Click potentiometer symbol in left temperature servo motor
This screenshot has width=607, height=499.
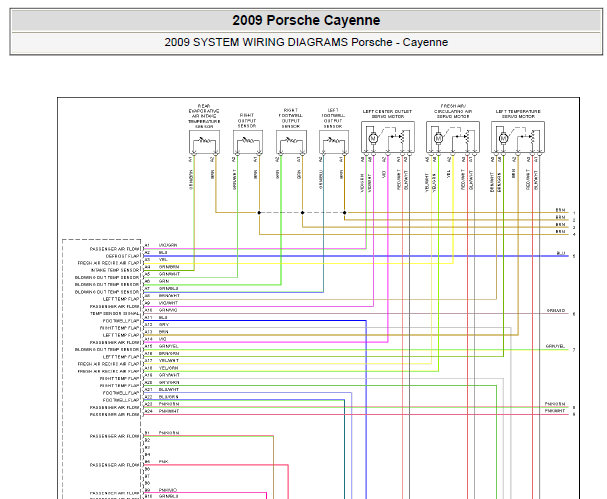pyautogui.click(x=532, y=136)
